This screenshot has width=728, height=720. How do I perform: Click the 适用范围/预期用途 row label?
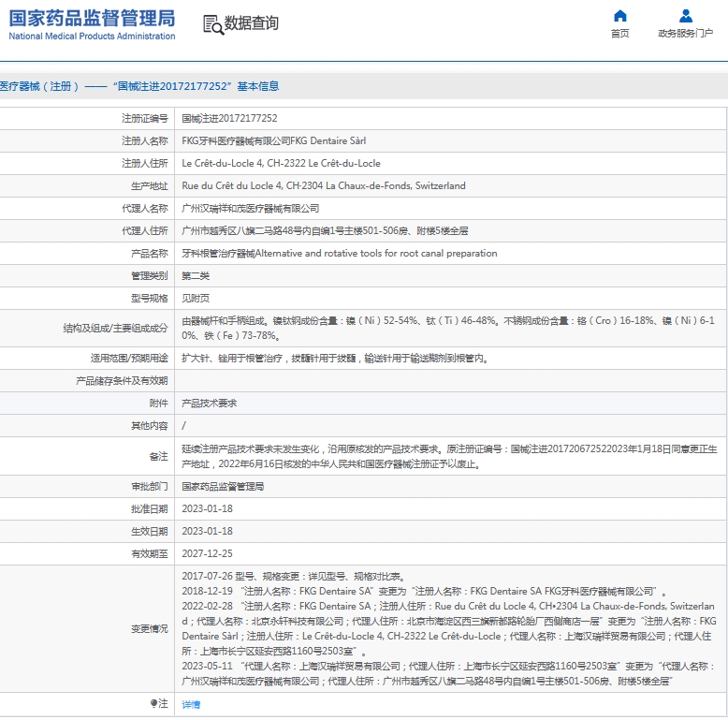tap(129, 359)
